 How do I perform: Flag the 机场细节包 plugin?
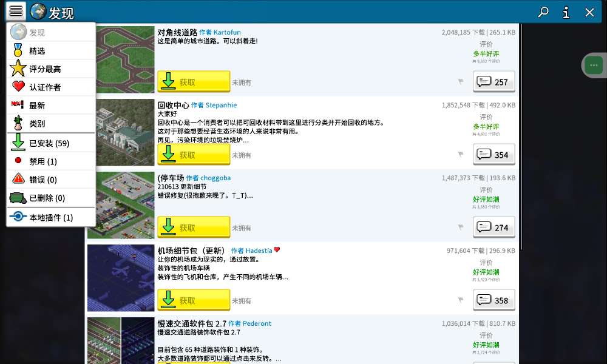tap(461, 300)
